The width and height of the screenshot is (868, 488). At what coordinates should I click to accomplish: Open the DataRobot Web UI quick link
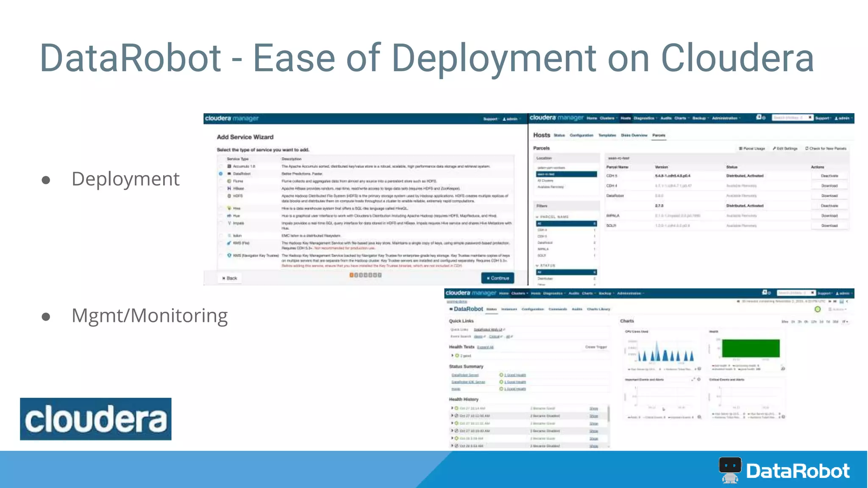click(489, 329)
